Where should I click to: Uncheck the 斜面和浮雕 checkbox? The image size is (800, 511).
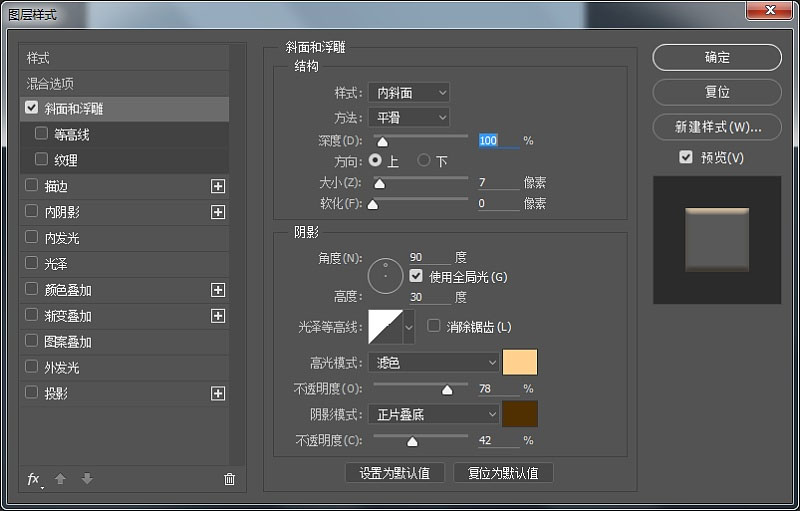point(32,108)
